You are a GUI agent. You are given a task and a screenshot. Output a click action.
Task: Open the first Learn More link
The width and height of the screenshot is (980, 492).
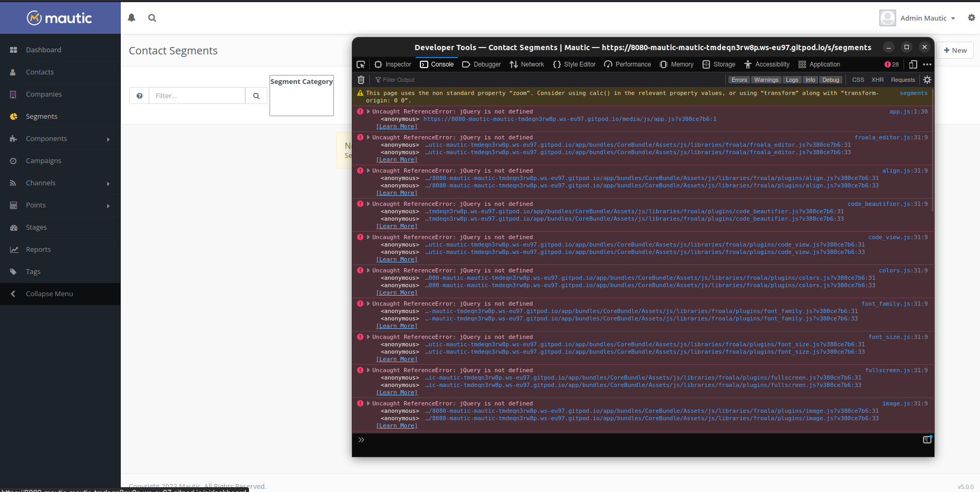397,126
